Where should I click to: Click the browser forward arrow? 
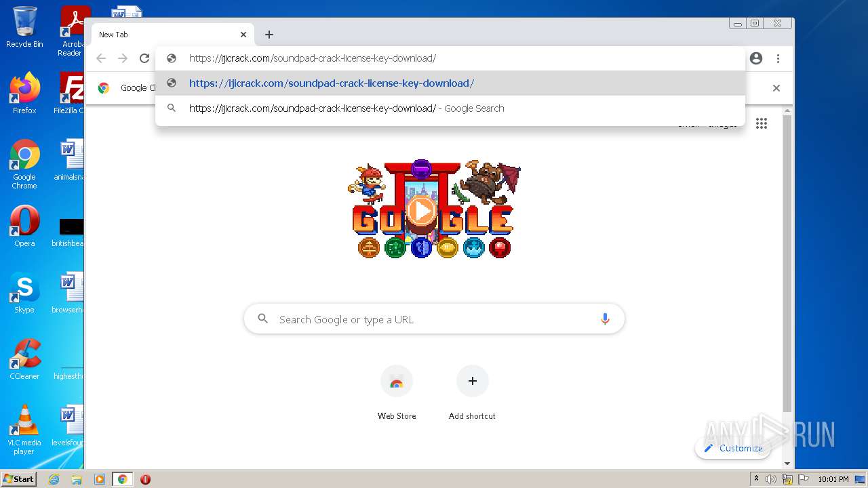(x=123, y=58)
